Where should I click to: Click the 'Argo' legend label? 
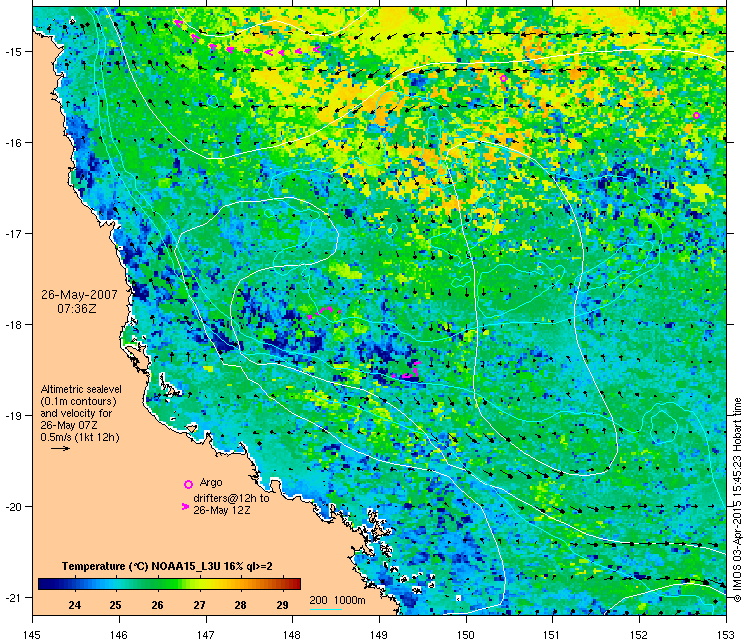point(211,482)
